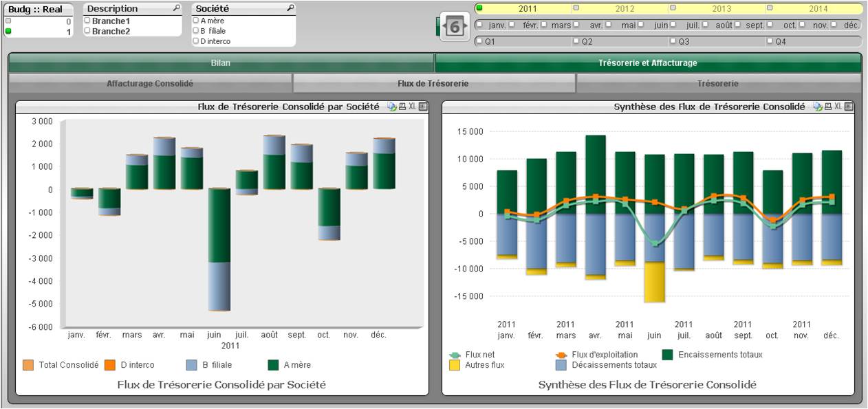The width and height of the screenshot is (868, 409).
Task: Check the Branche1 checkbox
Action: pos(87,21)
